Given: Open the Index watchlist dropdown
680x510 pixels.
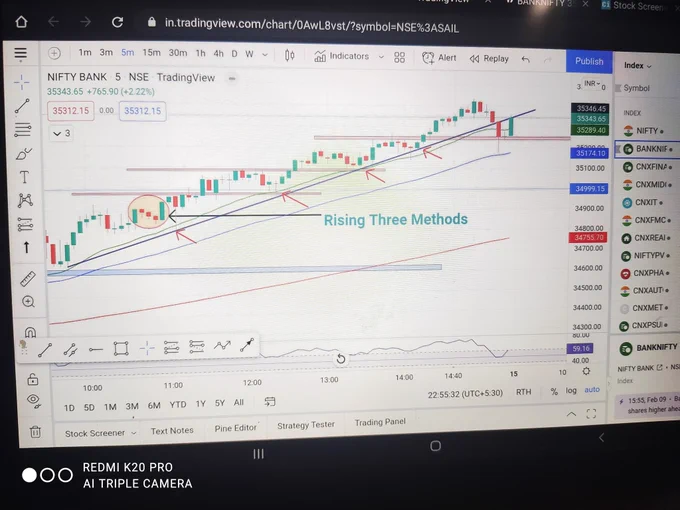Looking at the screenshot, I should click(638, 65).
